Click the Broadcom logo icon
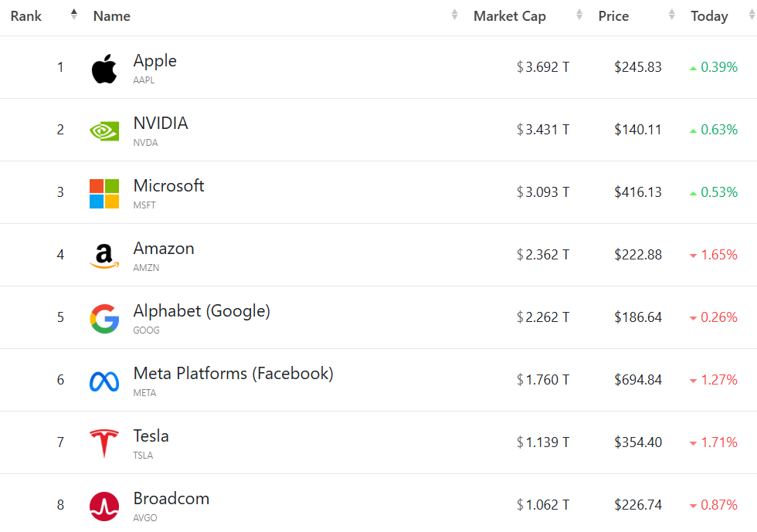 click(104, 506)
